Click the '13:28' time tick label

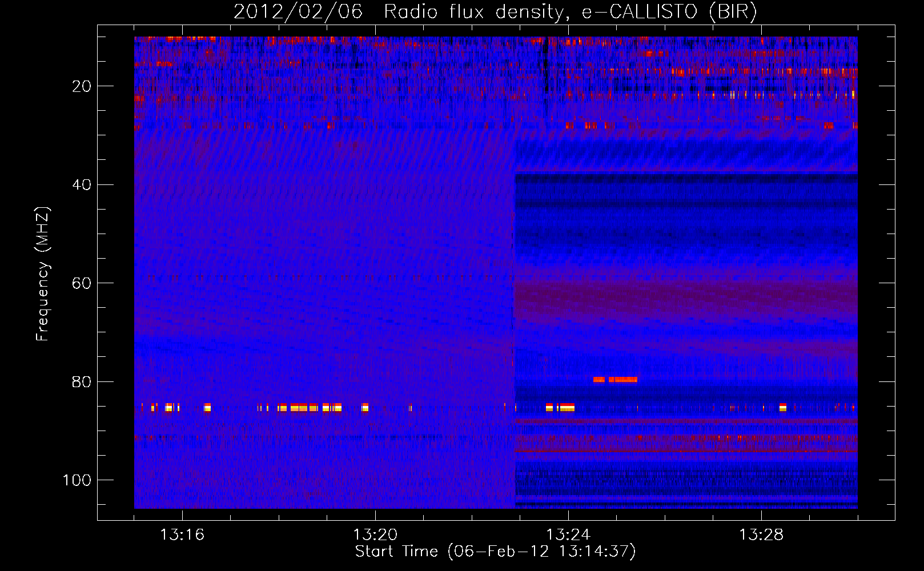[761, 535]
